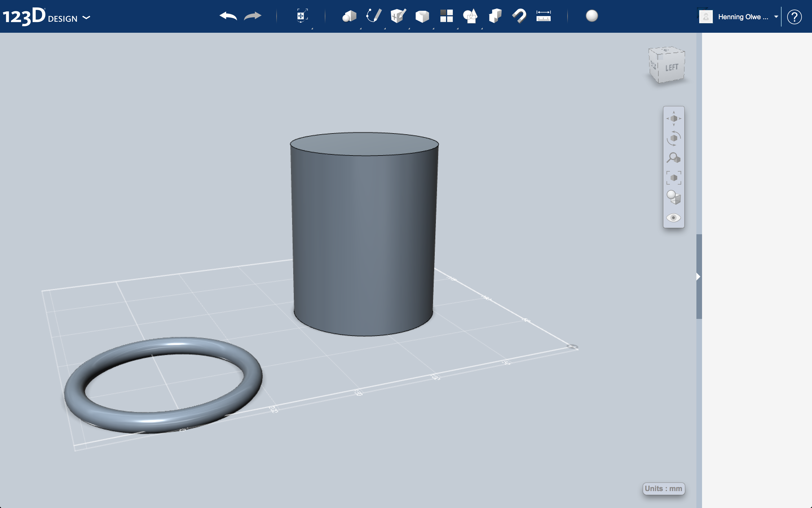812x508 pixels.
Task: Click the user avatar thumbnail
Action: pos(706,16)
